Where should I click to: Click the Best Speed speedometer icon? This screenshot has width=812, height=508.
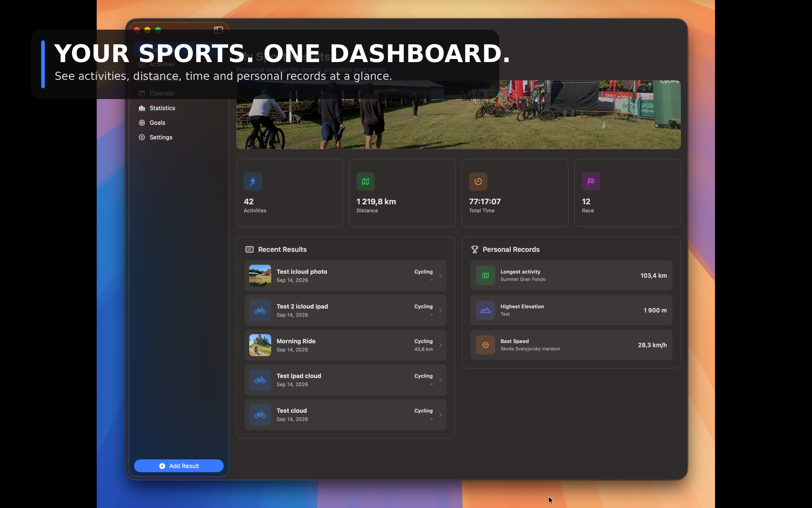click(486, 345)
